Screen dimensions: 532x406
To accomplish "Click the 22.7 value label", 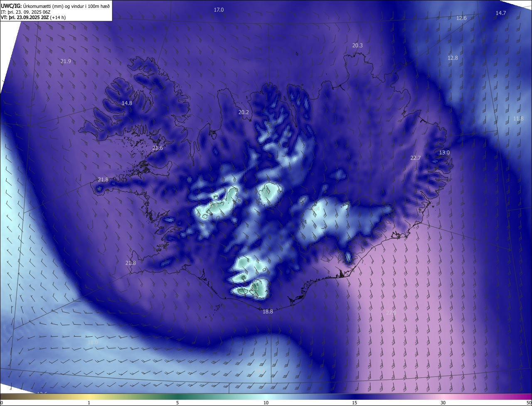I will click(x=416, y=158).
